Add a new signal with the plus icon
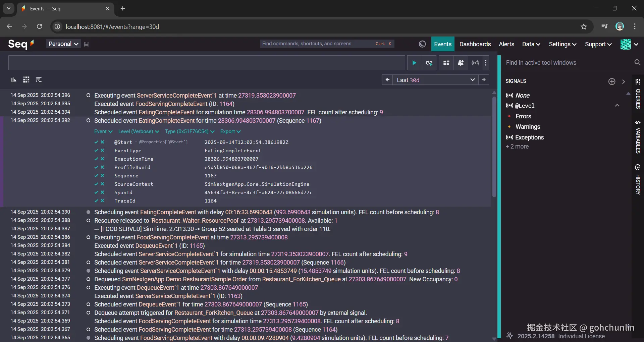 click(x=612, y=81)
